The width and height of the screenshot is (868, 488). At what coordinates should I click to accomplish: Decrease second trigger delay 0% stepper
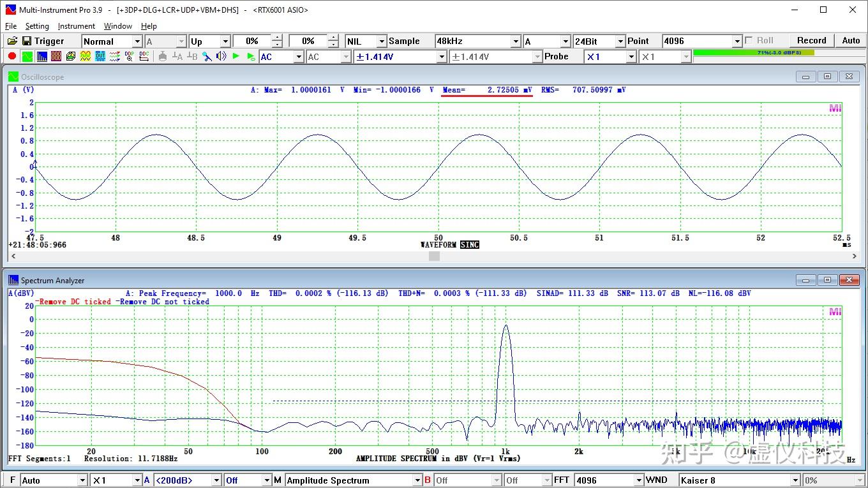coord(333,45)
